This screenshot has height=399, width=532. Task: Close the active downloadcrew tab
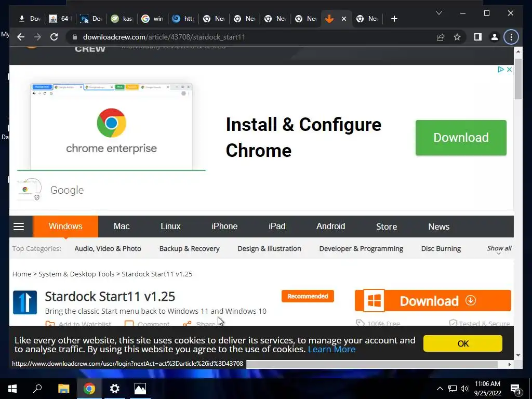(x=344, y=19)
